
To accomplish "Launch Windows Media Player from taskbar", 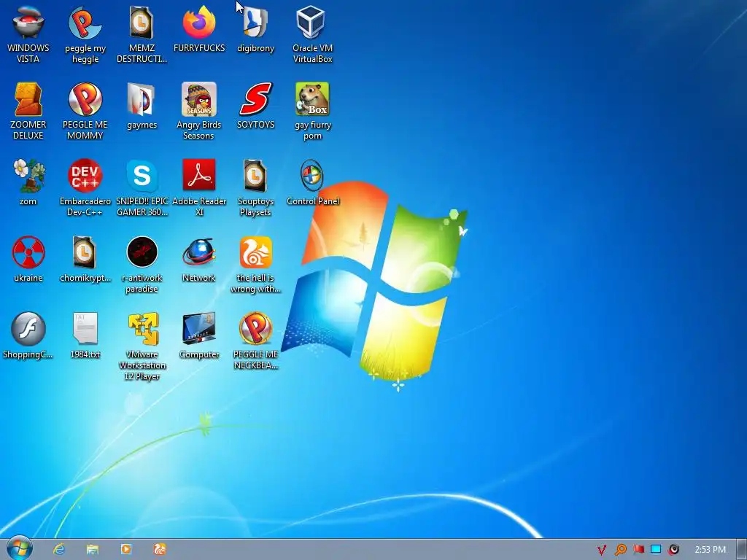I will pyautogui.click(x=125, y=550).
